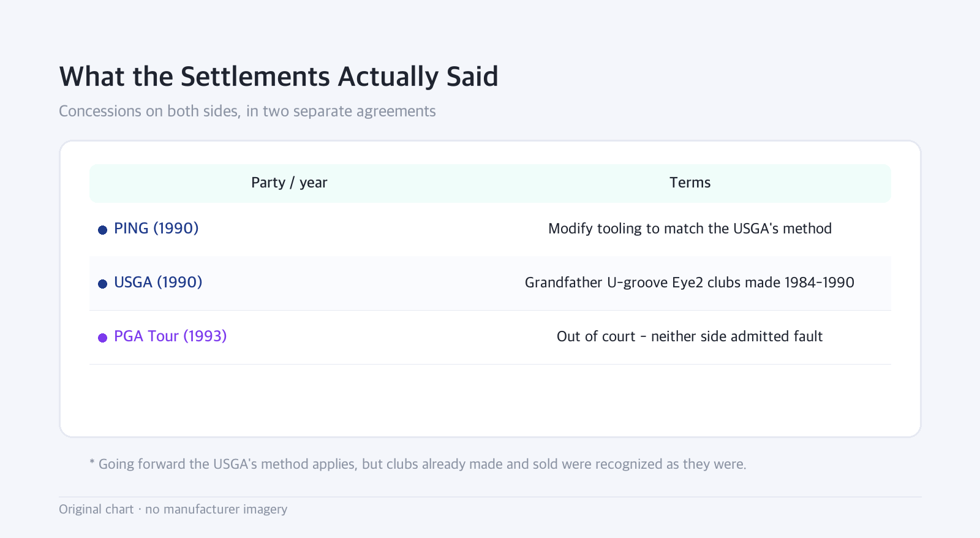Click the "Terms" column header
Viewport: 980px width, 538px height.
click(x=690, y=183)
